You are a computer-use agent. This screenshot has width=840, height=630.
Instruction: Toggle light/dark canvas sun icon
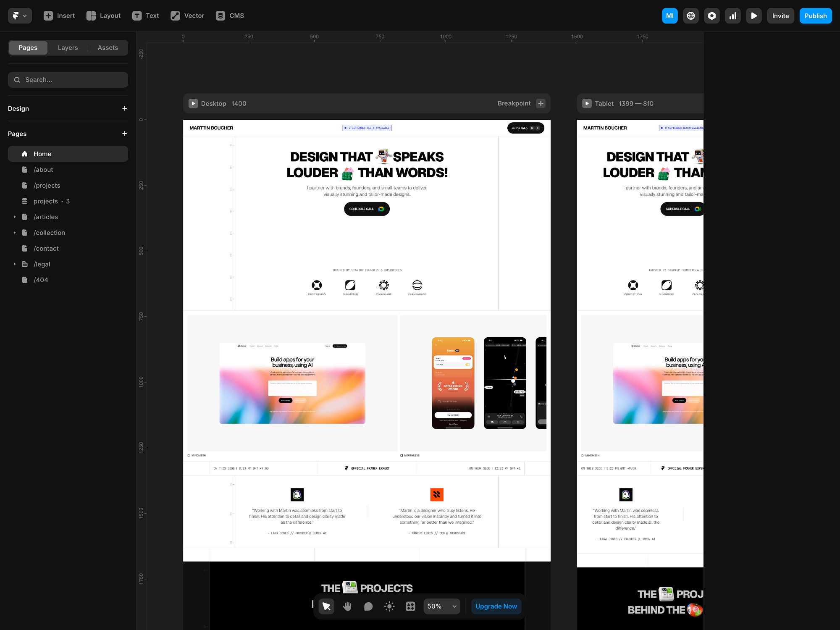coord(389,606)
